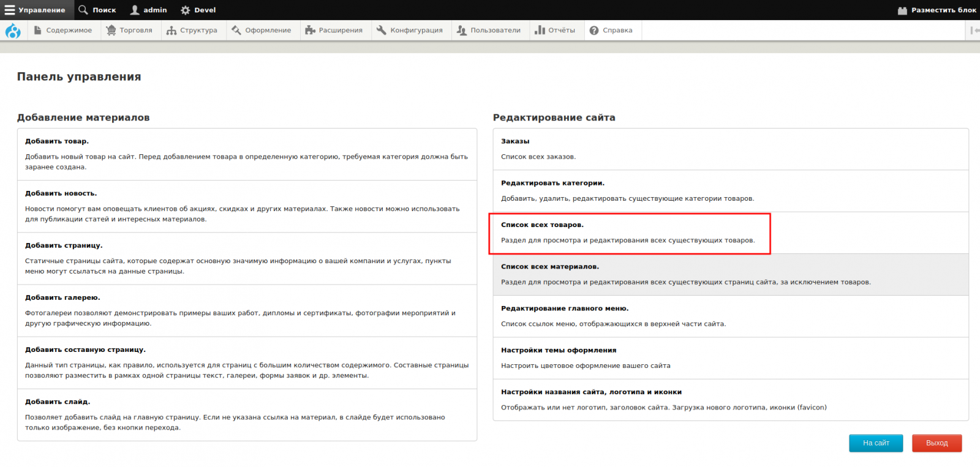Click the bar chart icon beside Отчёты
The width and height of the screenshot is (980, 467).
(540, 30)
